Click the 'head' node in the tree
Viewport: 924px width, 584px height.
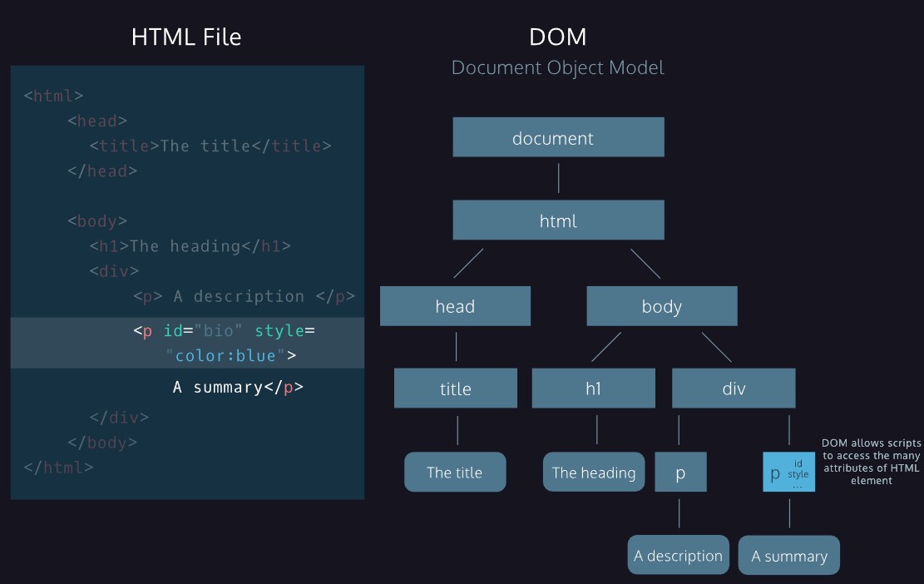[x=455, y=306]
